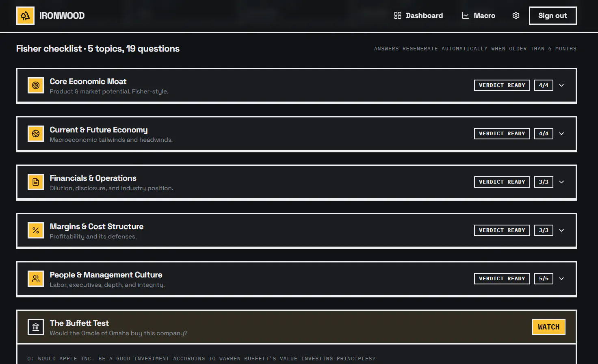598x364 pixels.
Task: Click the People & Management Culture users icon
Action: pyautogui.click(x=36, y=279)
